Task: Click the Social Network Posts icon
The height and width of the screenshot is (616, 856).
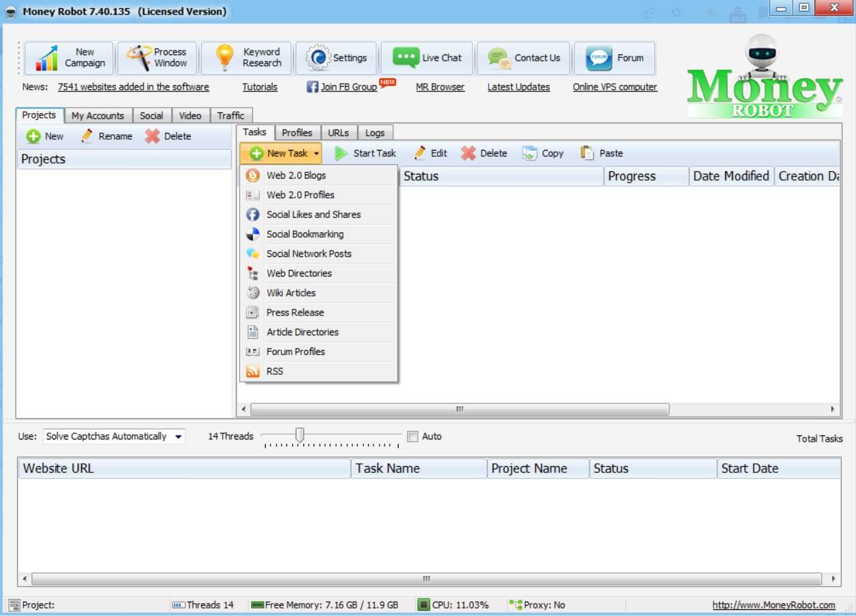Action: tap(253, 254)
